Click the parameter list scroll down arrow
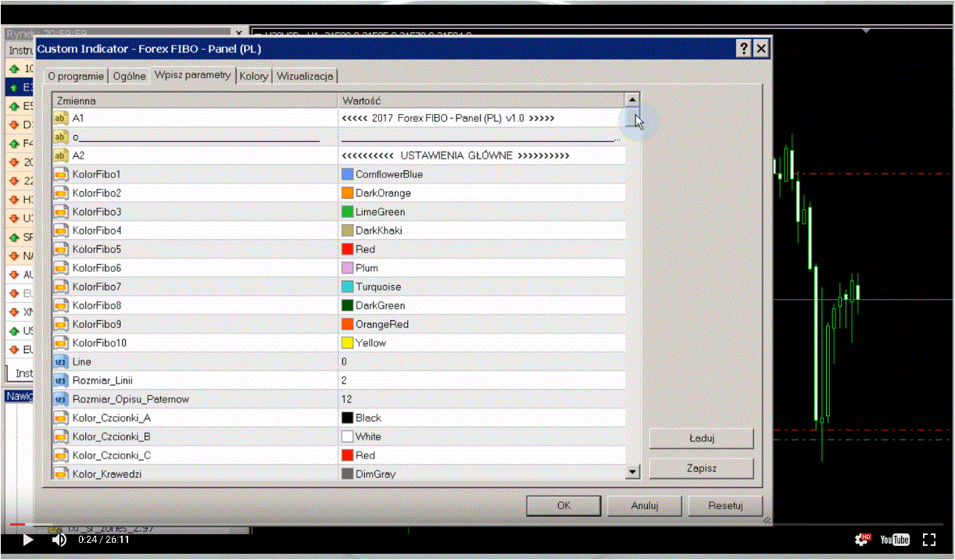The height and width of the screenshot is (560, 955). [633, 472]
